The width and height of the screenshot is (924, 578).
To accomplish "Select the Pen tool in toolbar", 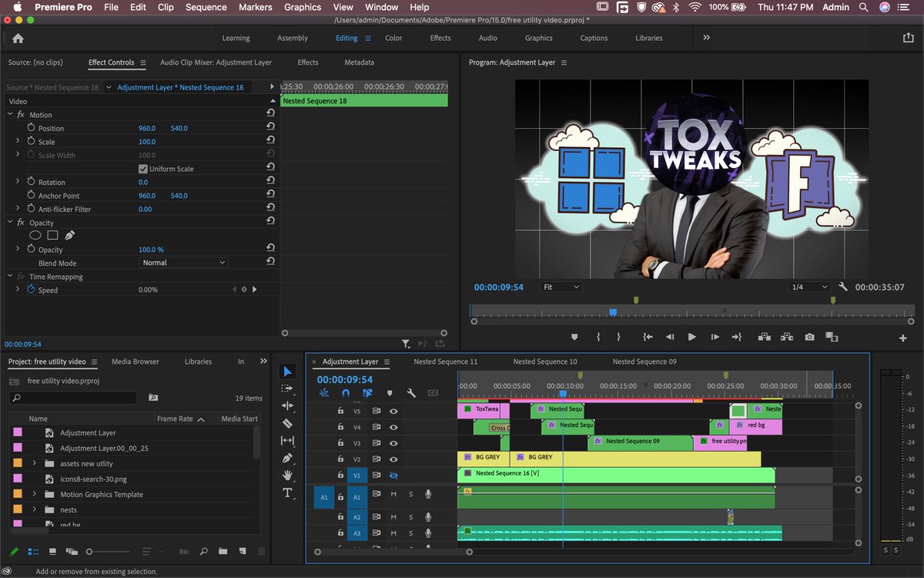I will pyautogui.click(x=287, y=458).
